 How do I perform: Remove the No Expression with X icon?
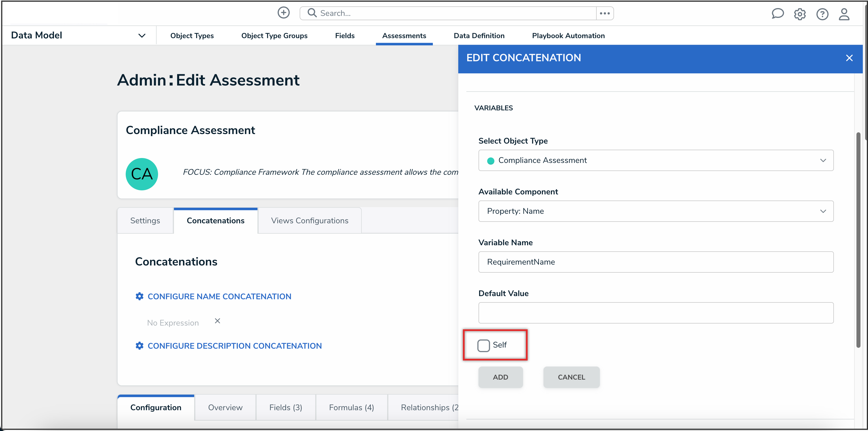click(x=217, y=321)
